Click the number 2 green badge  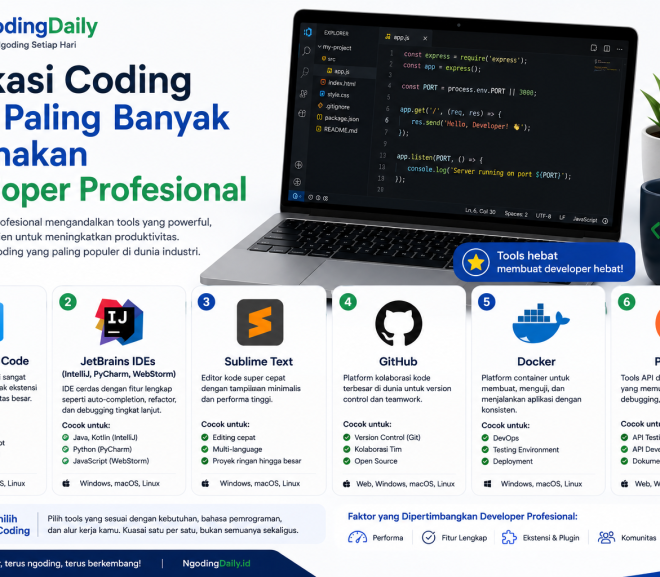tap(68, 302)
